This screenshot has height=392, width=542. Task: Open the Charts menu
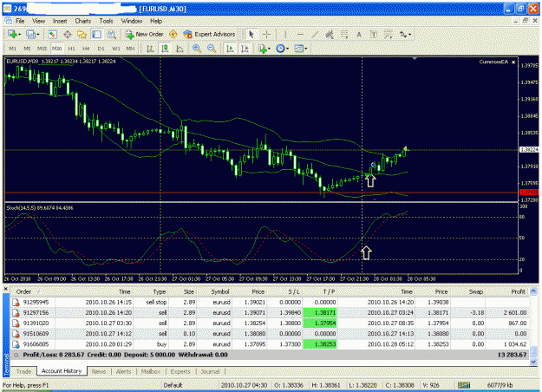[83, 21]
